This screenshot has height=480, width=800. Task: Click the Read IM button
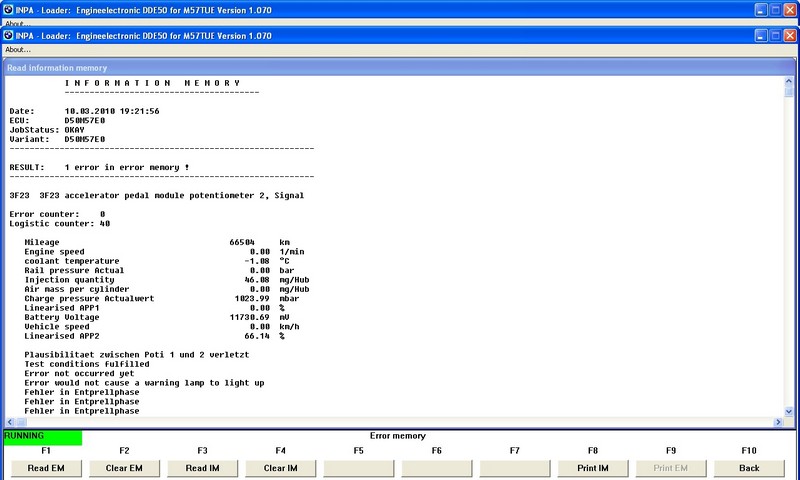(x=203, y=468)
